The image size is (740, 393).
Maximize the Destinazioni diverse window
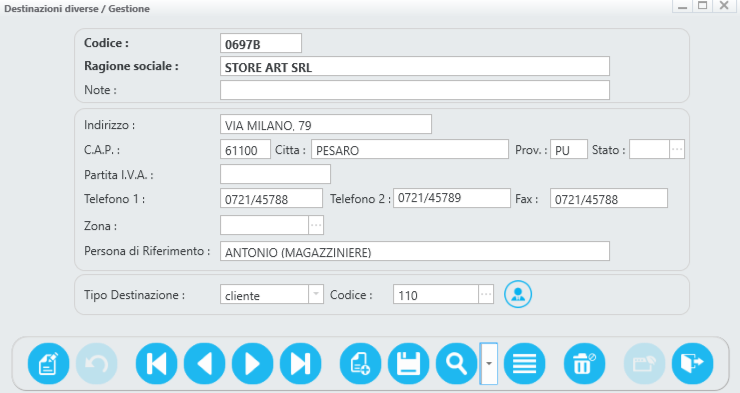703,6
